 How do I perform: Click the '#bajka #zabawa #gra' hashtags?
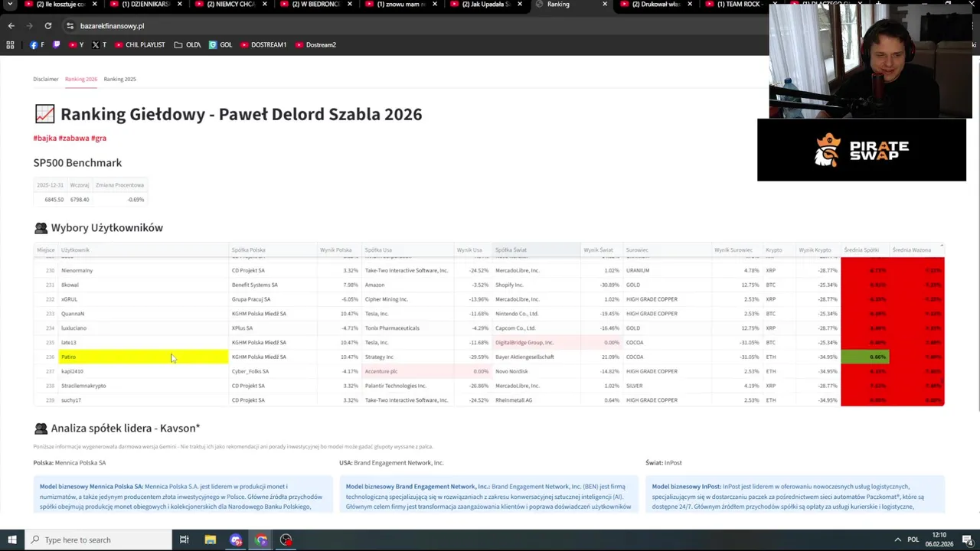pyautogui.click(x=70, y=139)
